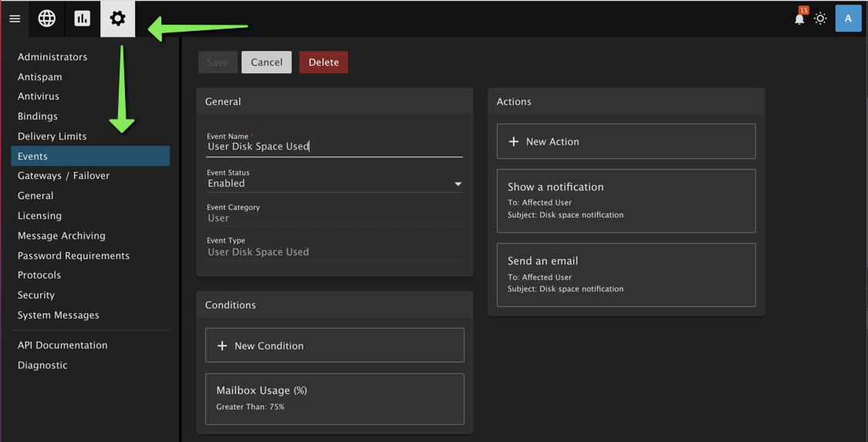Open the API Documentation link
Image resolution: width=868 pixels, height=442 pixels.
pos(62,346)
